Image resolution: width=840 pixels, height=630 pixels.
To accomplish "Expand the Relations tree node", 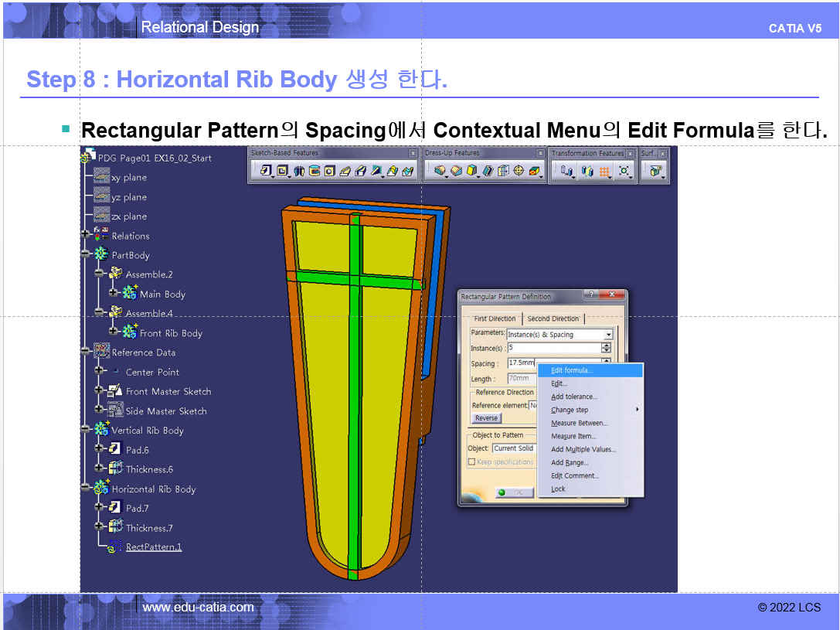I will click(85, 236).
